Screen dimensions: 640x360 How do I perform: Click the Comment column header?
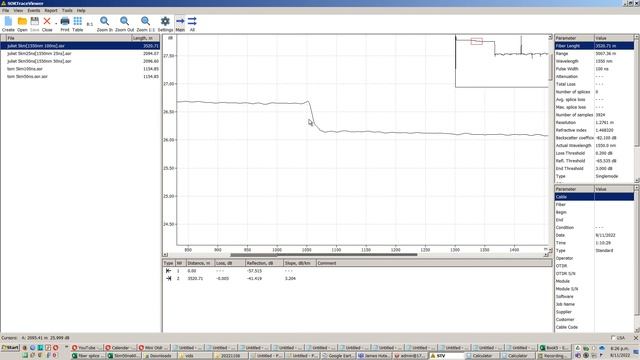tap(434, 263)
